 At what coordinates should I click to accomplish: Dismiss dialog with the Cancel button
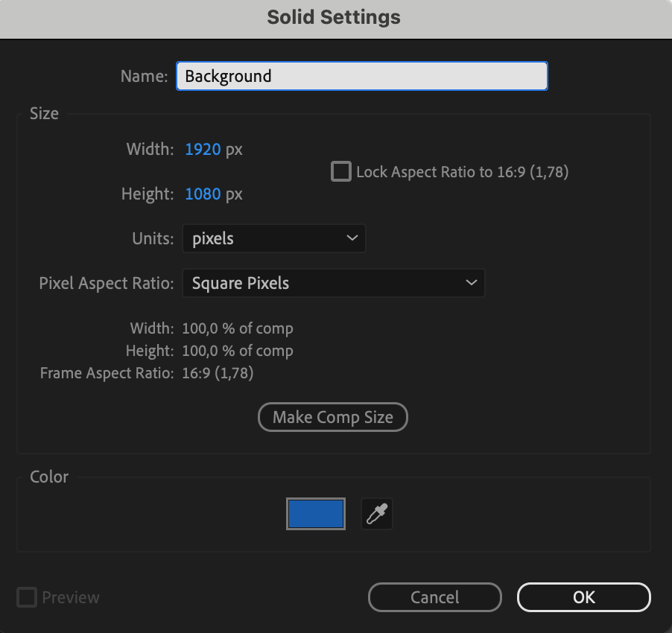(435, 597)
